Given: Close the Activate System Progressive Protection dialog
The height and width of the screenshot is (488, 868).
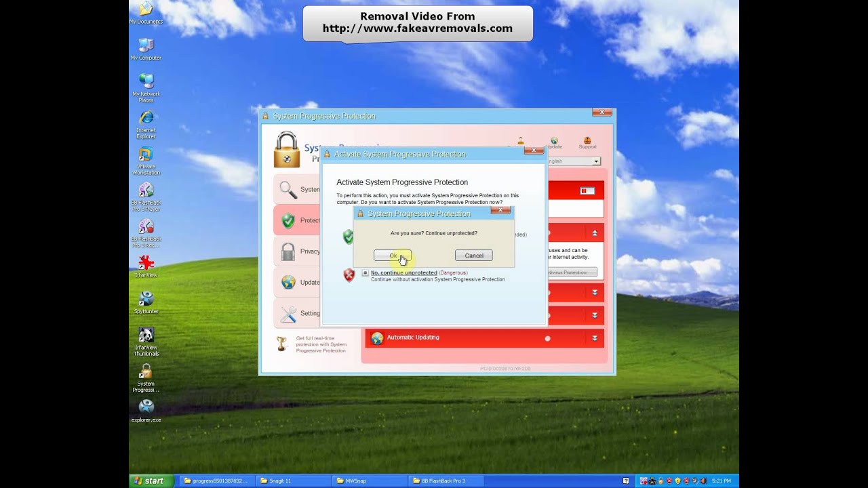Looking at the screenshot, I should (x=534, y=150).
